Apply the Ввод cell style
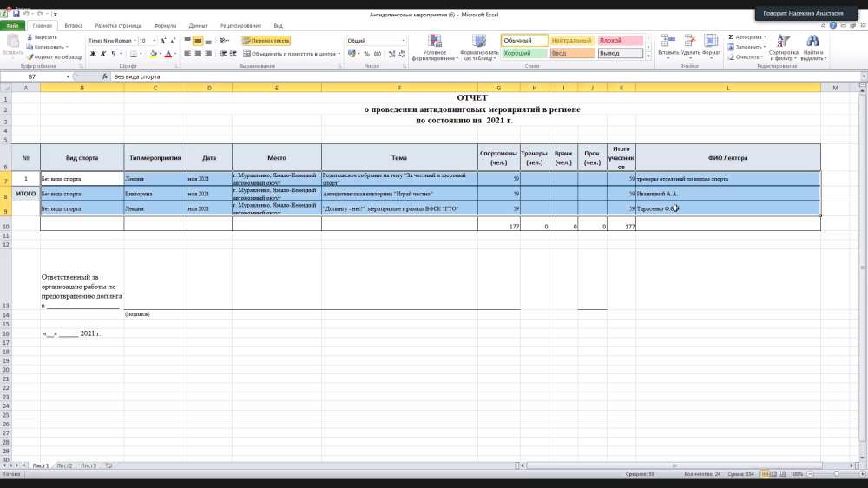Image resolution: width=868 pixels, height=488 pixels. click(572, 53)
